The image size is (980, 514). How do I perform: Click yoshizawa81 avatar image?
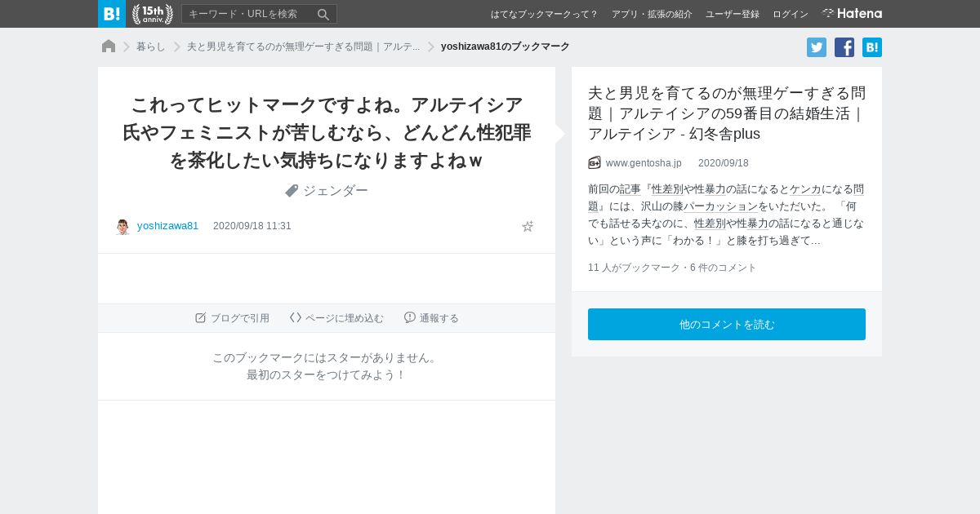pyautogui.click(x=122, y=226)
